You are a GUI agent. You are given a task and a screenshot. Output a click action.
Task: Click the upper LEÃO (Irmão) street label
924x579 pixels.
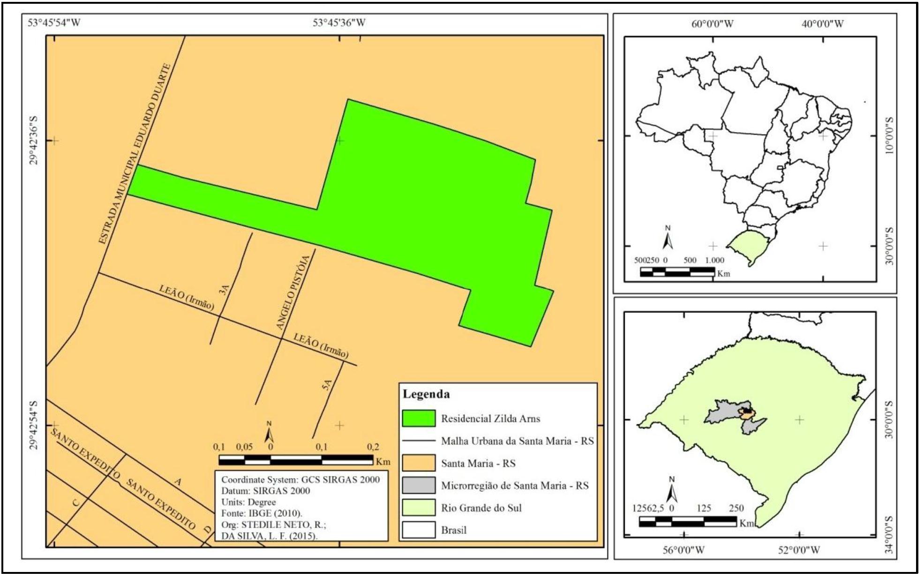(x=187, y=298)
